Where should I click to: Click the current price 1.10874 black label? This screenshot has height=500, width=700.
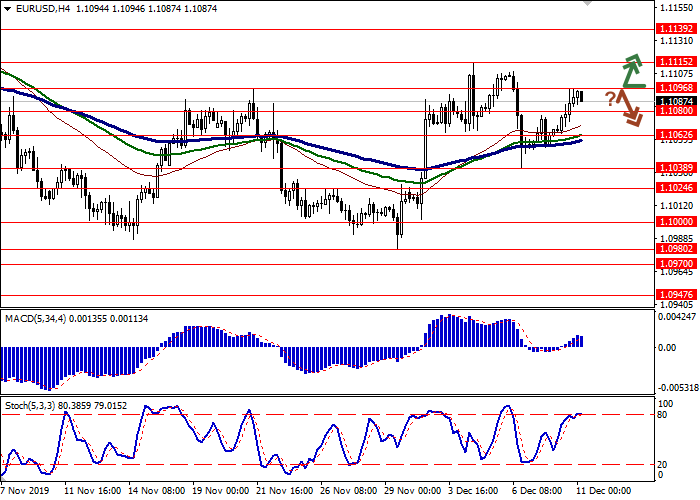click(676, 101)
